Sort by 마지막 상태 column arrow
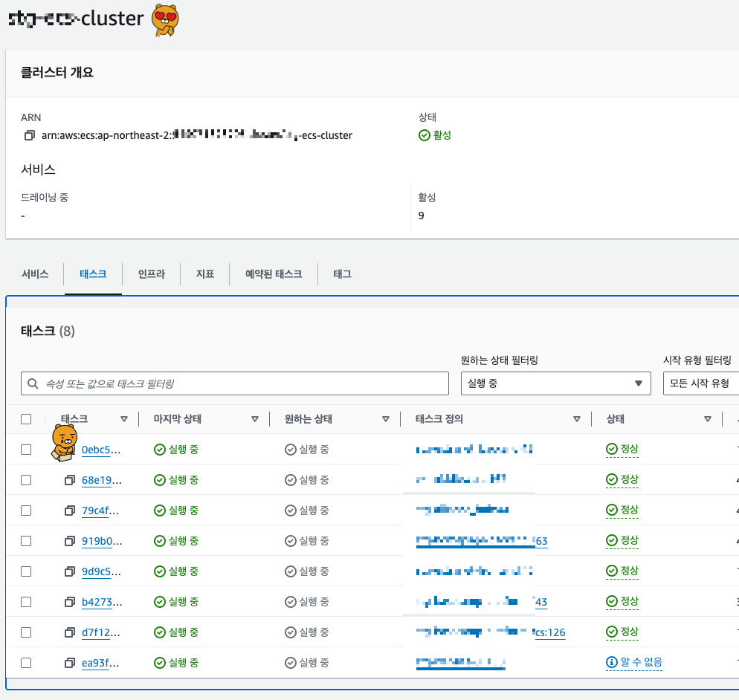 click(x=255, y=419)
